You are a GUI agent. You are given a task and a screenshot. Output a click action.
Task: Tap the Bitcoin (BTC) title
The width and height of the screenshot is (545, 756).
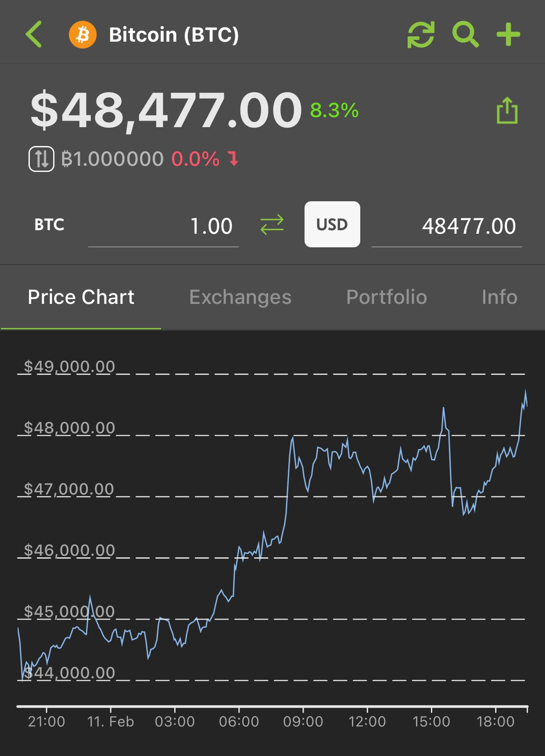[x=174, y=35]
